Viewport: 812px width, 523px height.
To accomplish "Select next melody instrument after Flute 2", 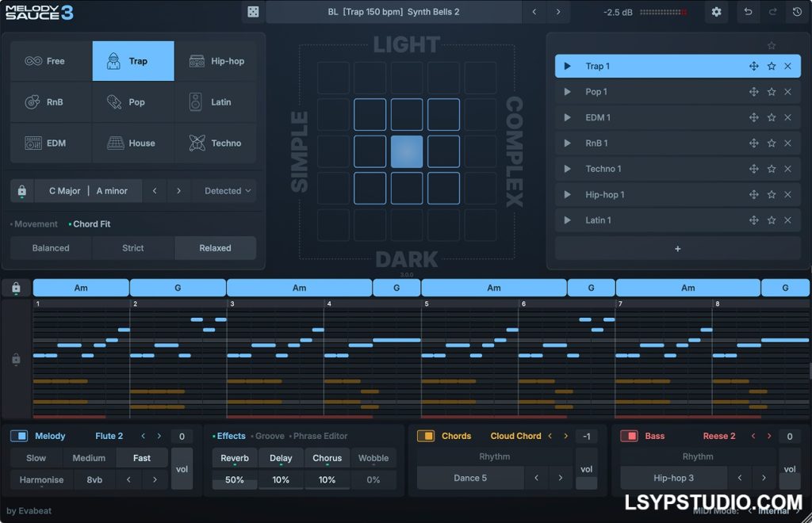I will pyautogui.click(x=159, y=436).
